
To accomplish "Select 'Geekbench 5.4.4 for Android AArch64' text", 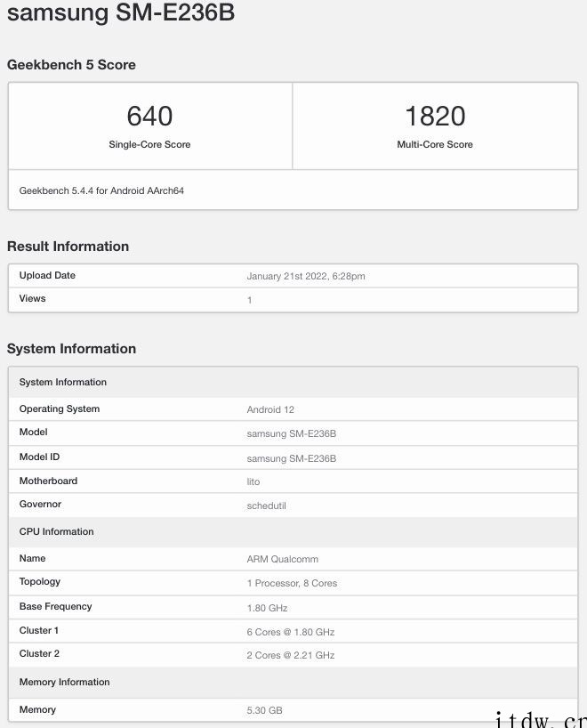I will [101, 190].
